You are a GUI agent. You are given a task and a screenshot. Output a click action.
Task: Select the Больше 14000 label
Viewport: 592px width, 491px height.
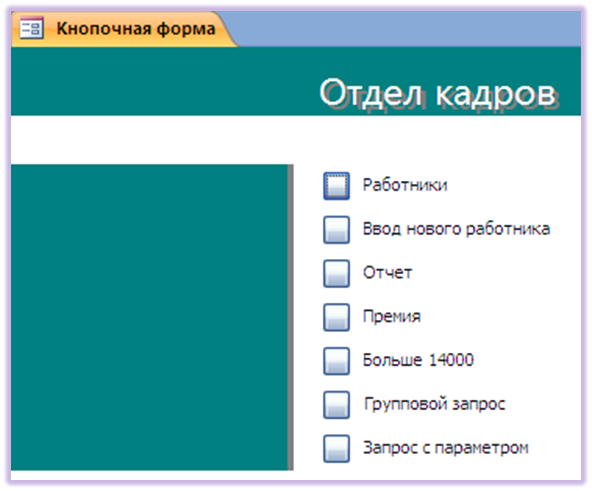tap(418, 360)
